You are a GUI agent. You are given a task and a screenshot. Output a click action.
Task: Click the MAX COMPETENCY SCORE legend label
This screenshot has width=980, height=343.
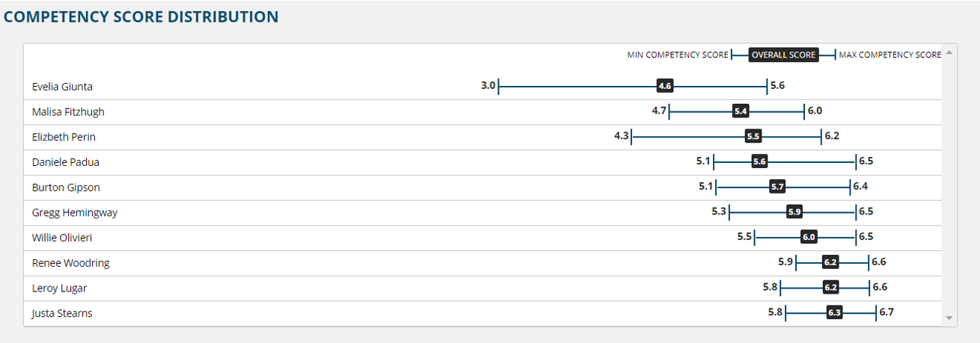point(890,55)
